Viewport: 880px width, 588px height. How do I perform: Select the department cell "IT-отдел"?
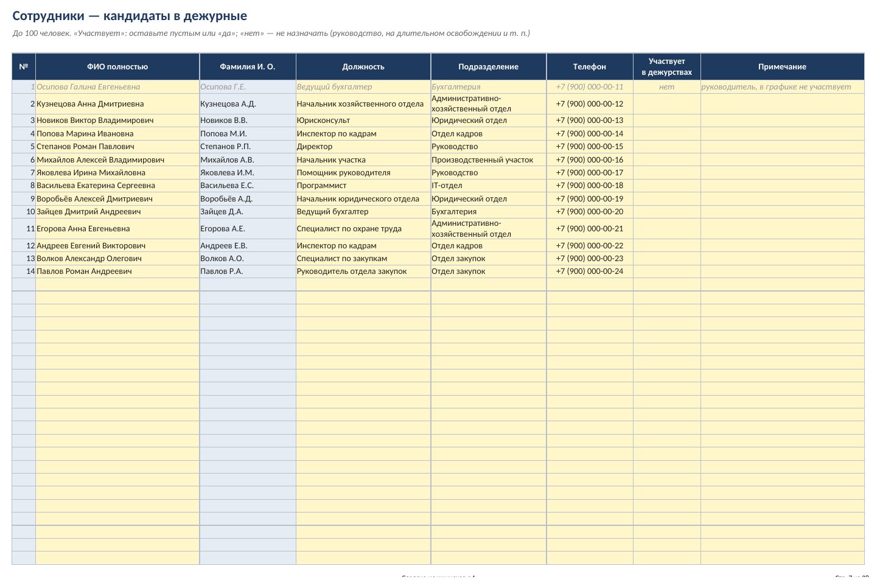pyautogui.click(x=489, y=186)
